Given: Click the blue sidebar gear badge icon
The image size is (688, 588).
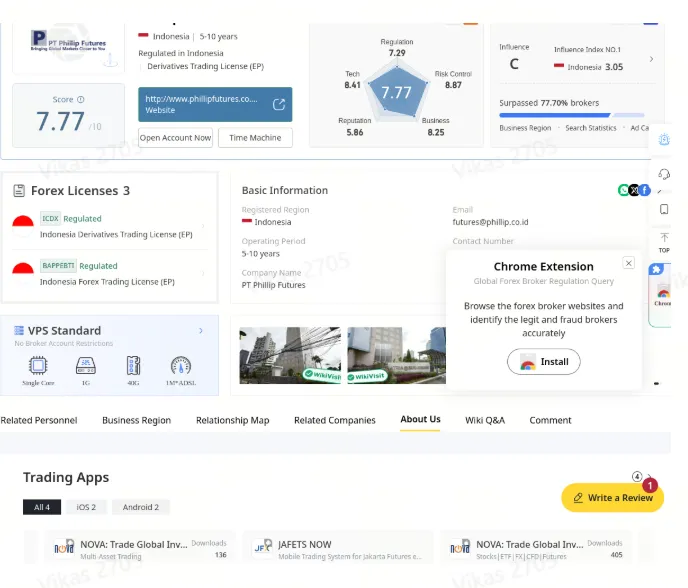Looking at the screenshot, I should (664, 140).
